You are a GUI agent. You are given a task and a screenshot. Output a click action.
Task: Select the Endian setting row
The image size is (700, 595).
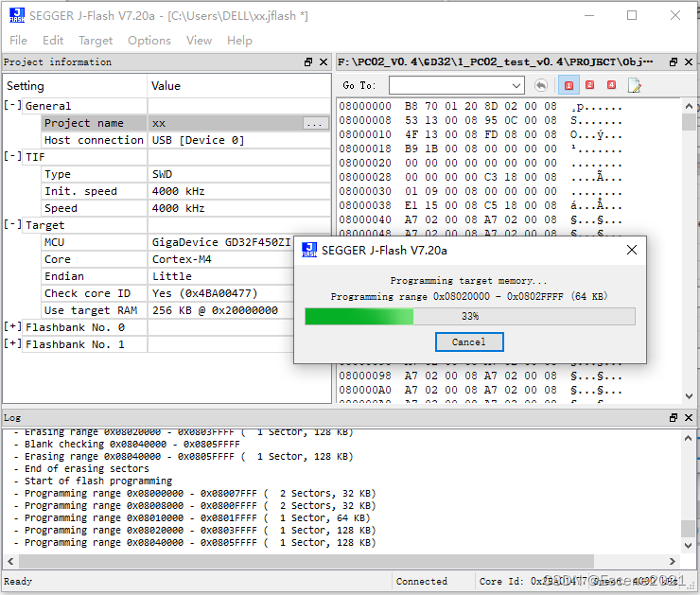(x=167, y=276)
